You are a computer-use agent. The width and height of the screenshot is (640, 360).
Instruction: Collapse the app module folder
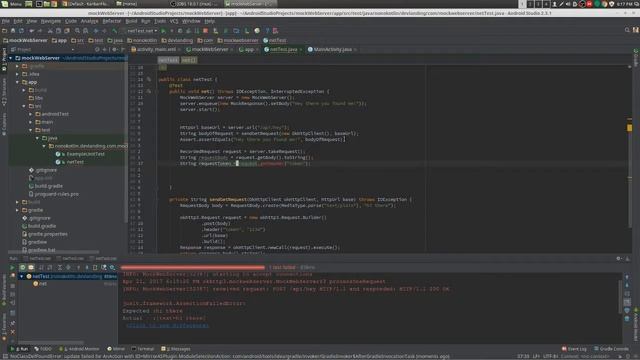[17, 82]
